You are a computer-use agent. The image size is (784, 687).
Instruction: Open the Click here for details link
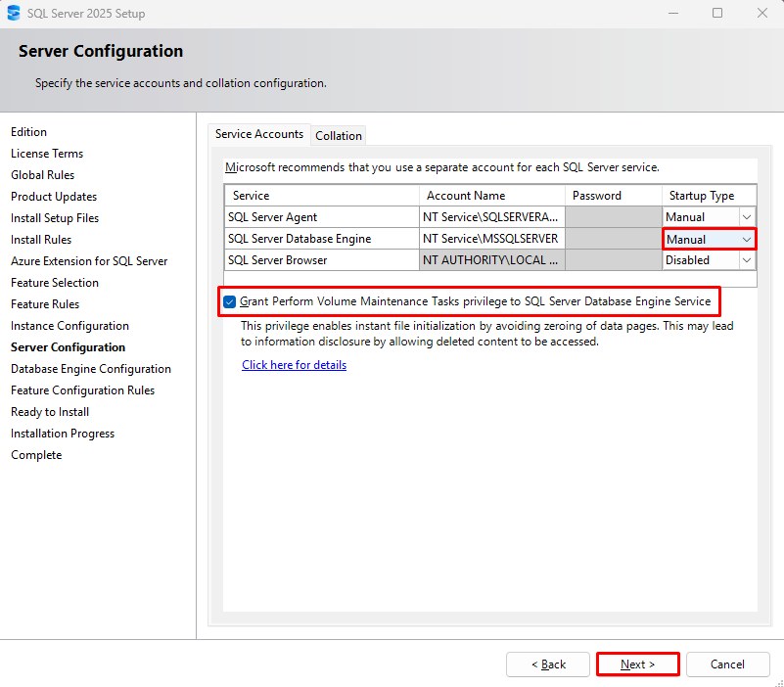point(294,365)
